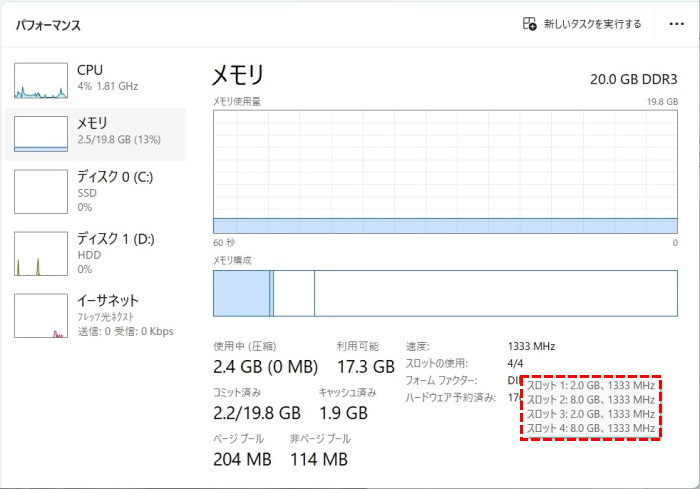Click the スロットの使用 value 4/4

pyautogui.click(x=515, y=364)
